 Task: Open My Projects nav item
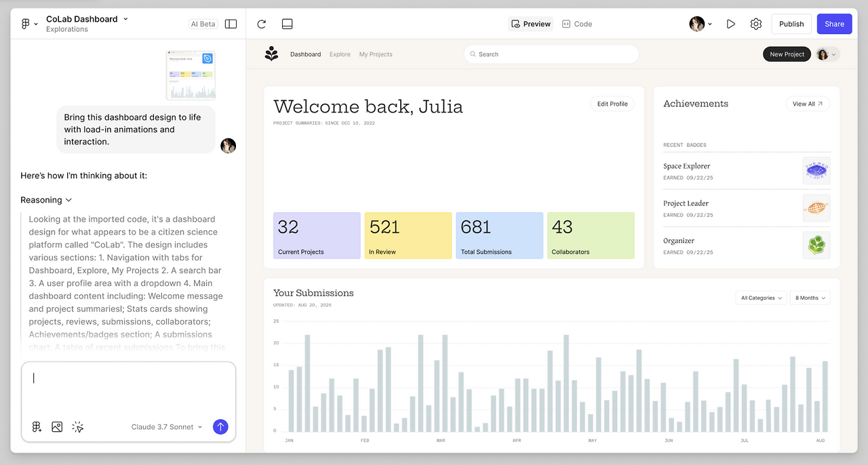[x=376, y=54]
